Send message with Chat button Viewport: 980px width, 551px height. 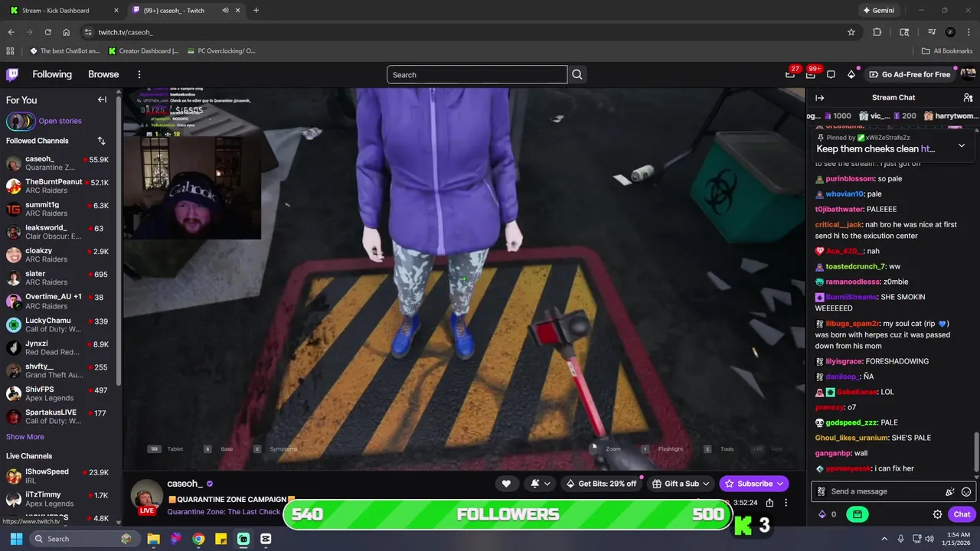(962, 514)
